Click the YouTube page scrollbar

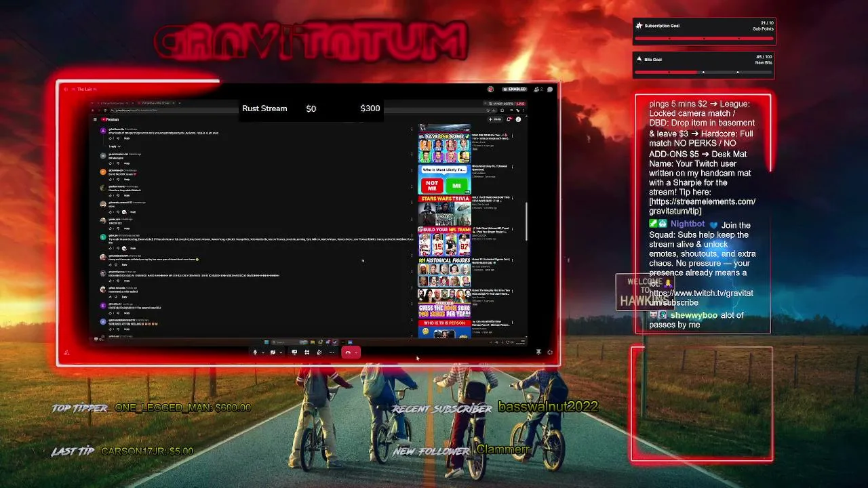526,220
